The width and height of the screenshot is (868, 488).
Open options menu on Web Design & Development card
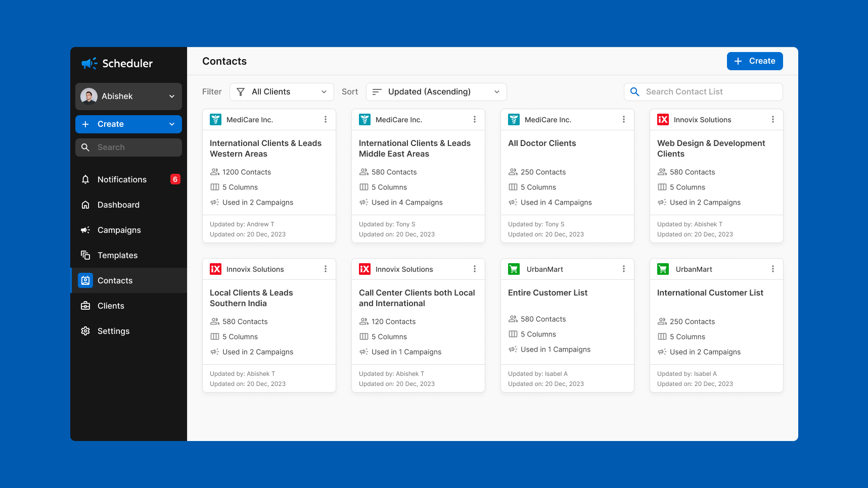pyautogui.click(x=773, y=120)
